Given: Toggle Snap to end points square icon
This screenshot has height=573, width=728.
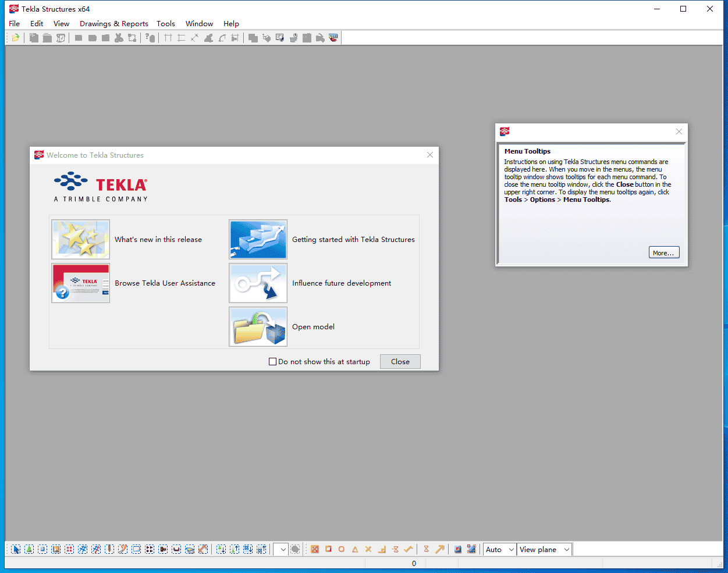Looking at the screenshot, I should click(328, 549).
